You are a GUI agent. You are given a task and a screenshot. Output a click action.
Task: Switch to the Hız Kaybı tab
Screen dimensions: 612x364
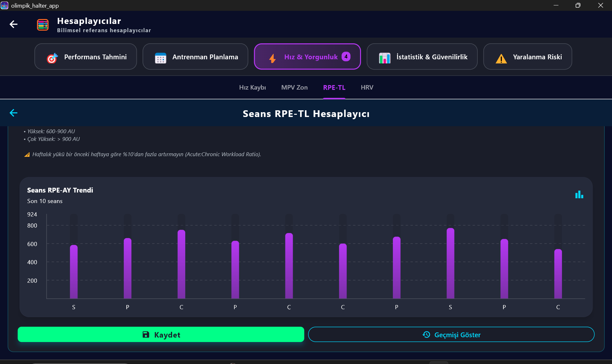pos(252,87)
